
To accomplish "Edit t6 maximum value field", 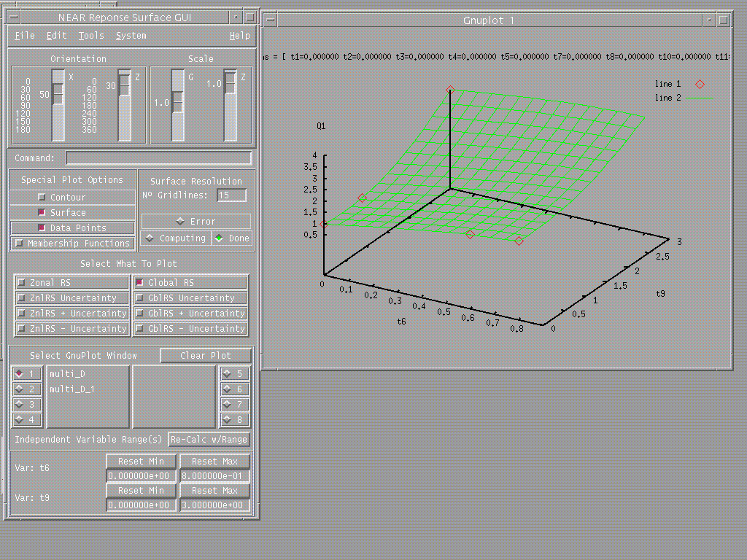I will pyautogui.click(x=215, y=476).
